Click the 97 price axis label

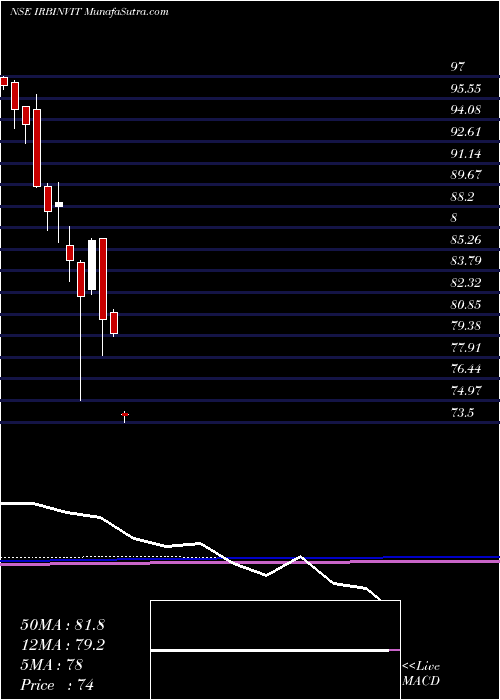coord(458,67)
